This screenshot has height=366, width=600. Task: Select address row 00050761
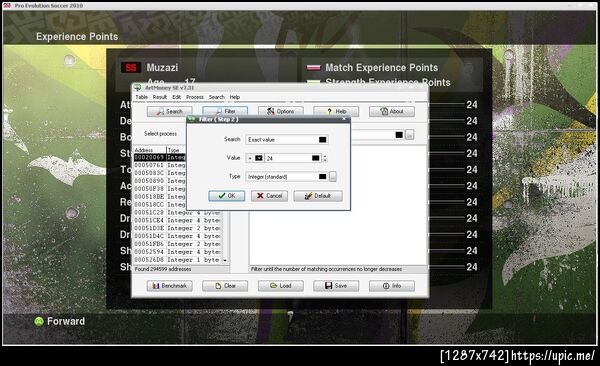pyautogui.click(x=160, y=165)
